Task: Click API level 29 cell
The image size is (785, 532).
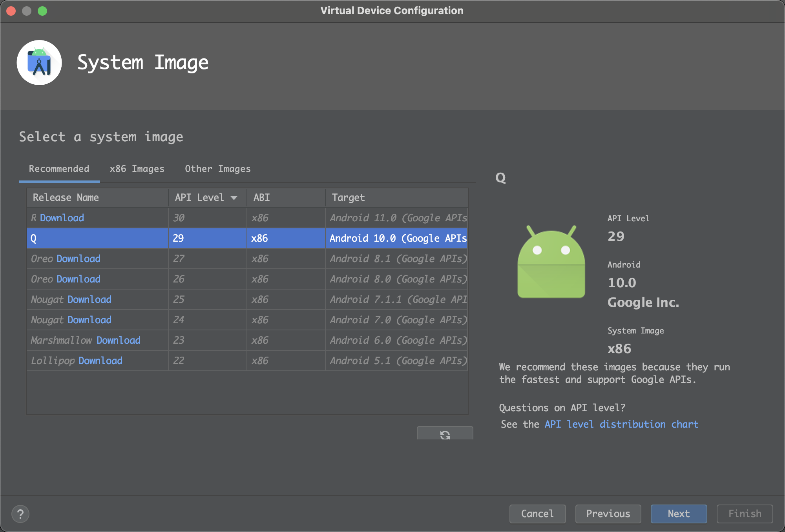Action: [x=208, y=238]
